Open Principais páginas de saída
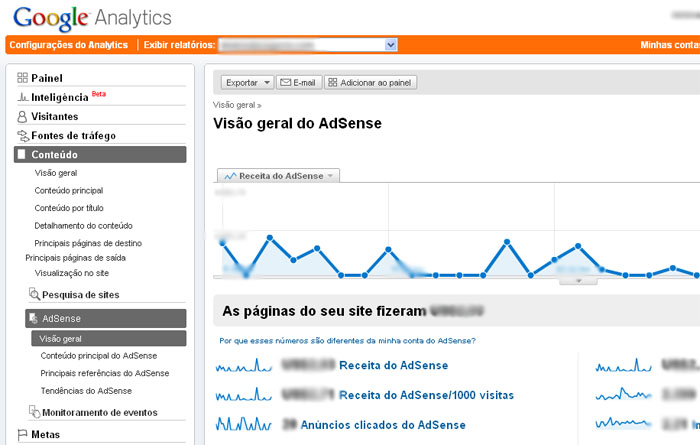 tap(75, 258)
